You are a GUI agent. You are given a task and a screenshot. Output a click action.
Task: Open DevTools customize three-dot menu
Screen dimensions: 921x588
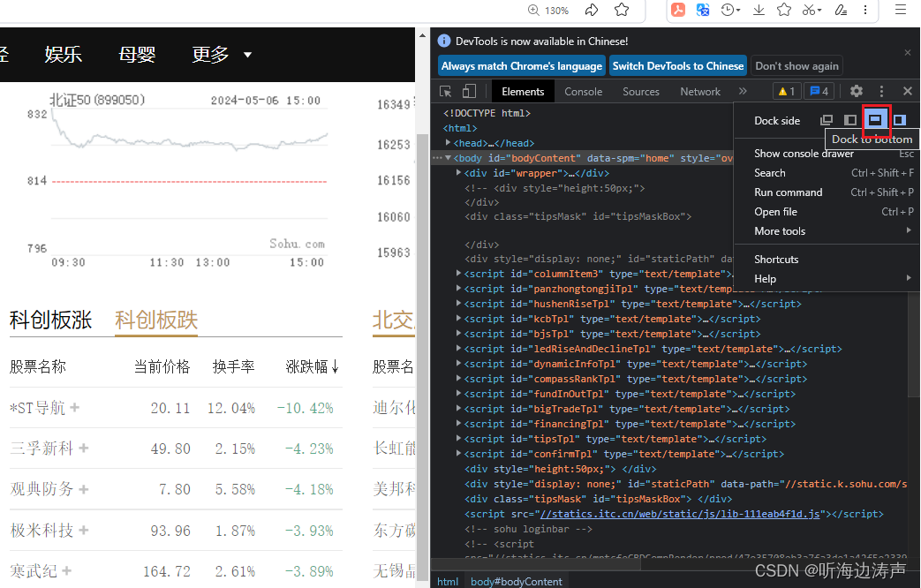coord(881,91)
